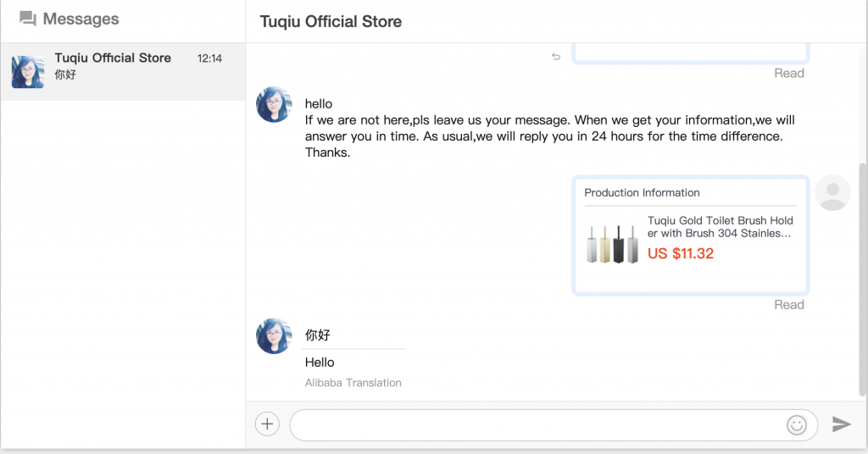This screenshot has height=454, width=868.
Task: Click seller avatar beside 你好 message
Action: (x=274, y=335)
